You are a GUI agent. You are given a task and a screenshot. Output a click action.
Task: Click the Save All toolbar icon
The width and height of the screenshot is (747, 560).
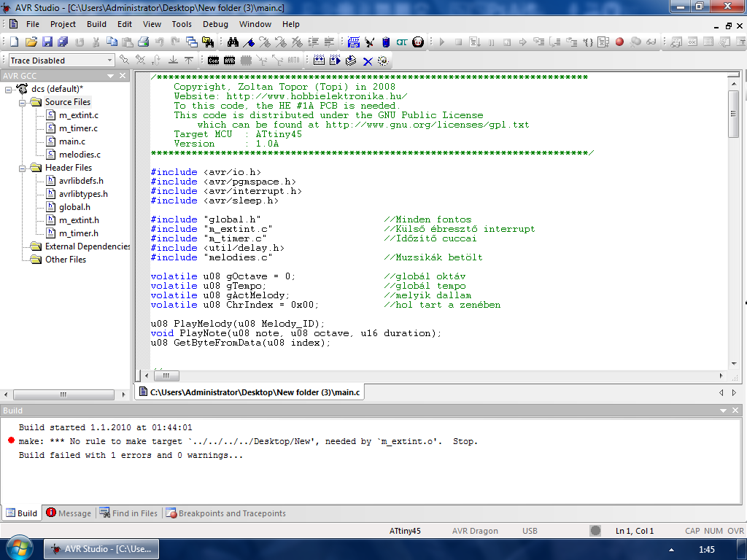point(63,42)
